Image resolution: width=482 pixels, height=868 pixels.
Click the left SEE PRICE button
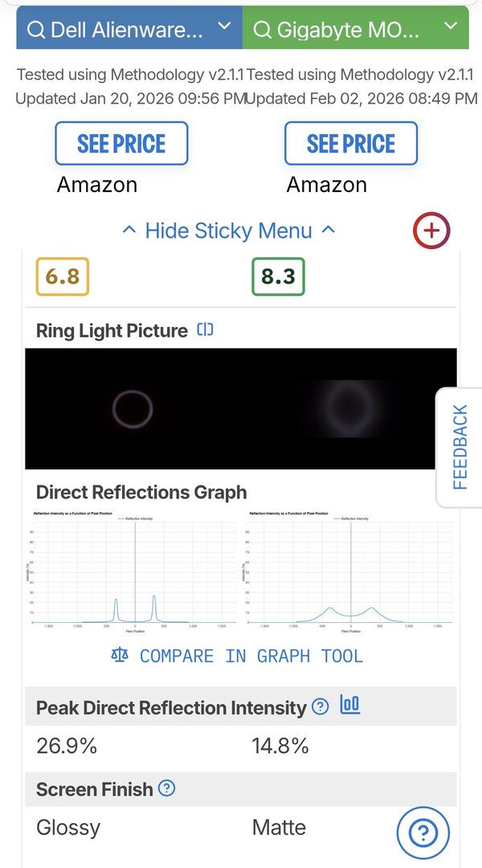click(121, 144)
